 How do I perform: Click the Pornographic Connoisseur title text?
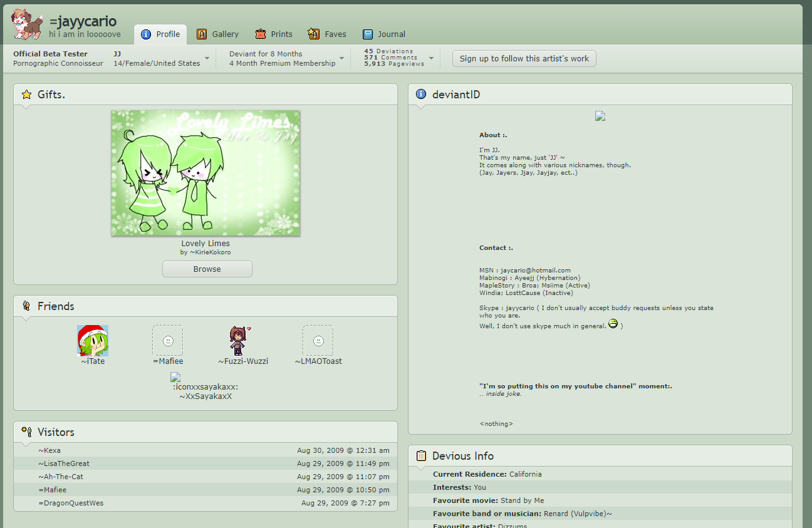(58, 63)
